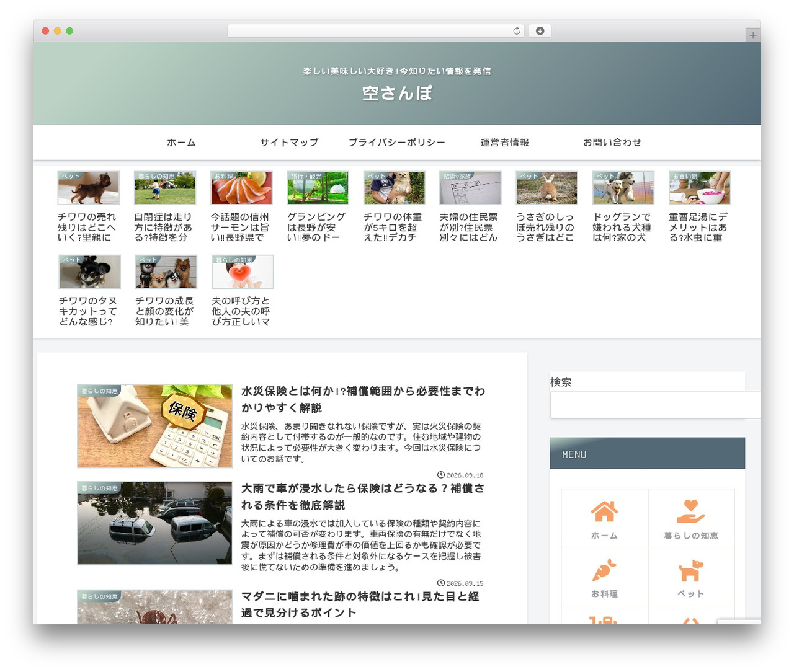Image resolution: width=794 pixels, height=672 pixels.
Task: Open チワワの体重が5キロ thumbnail
Action: [395, 188]
